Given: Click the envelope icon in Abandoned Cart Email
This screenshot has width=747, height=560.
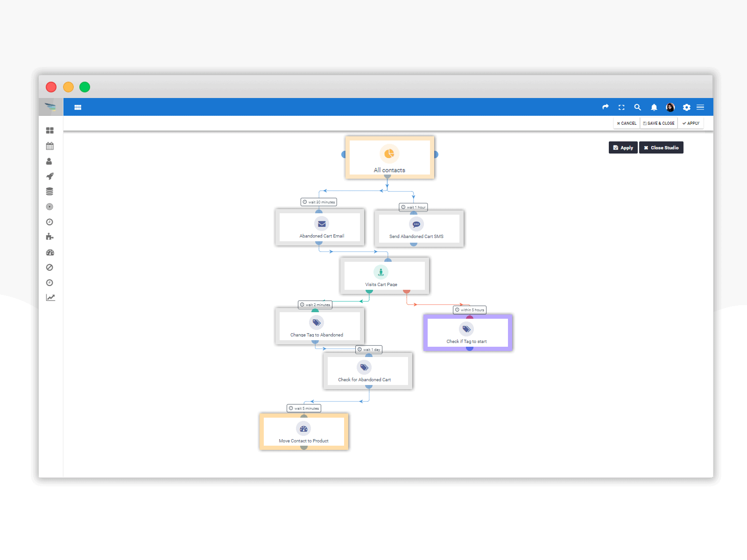Looking at the screenshot, I should (x=322, y=224).
